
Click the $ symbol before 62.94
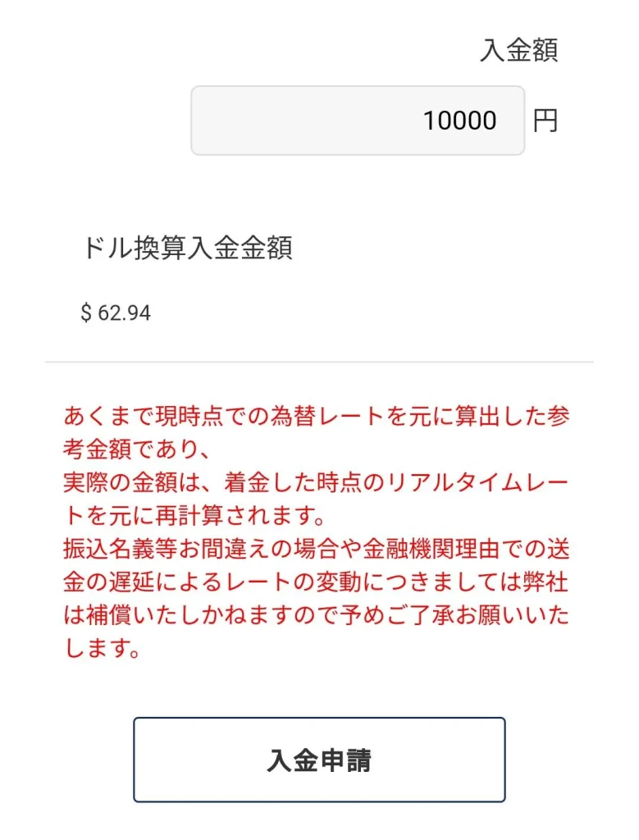86,313
